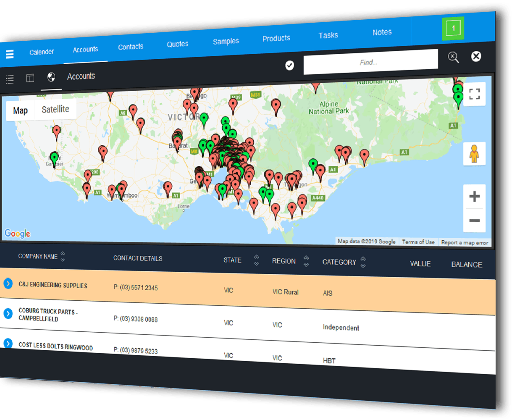Screen dimensions: 525x420
Task: Expand Coburg Truck Parts row
Action: pyautogui.click(x=8, y=313)
